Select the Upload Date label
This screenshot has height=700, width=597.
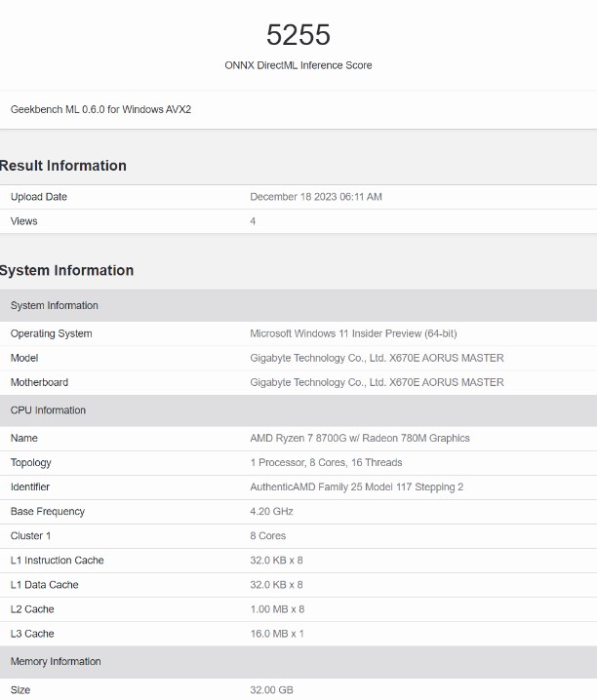39,197
